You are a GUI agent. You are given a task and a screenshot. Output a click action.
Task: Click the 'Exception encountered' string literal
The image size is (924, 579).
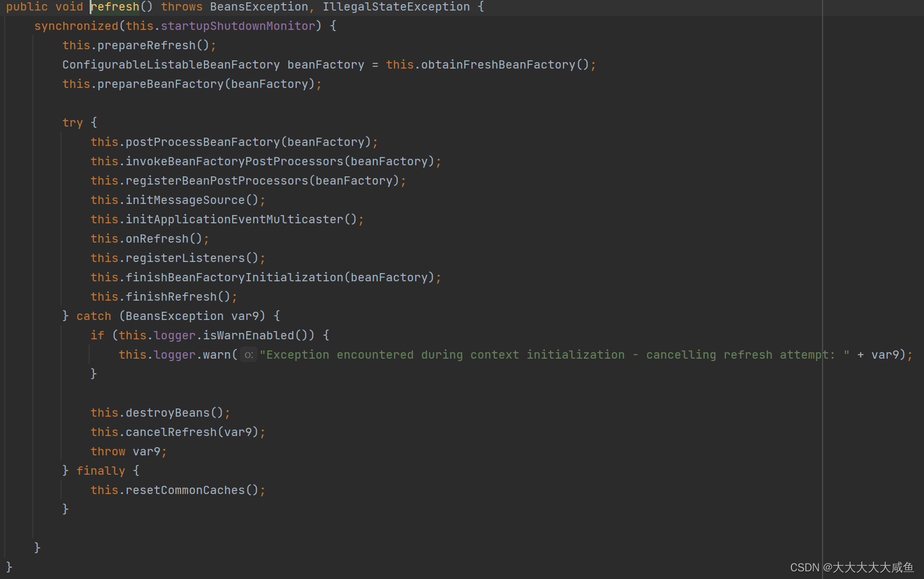pos(555,355)
